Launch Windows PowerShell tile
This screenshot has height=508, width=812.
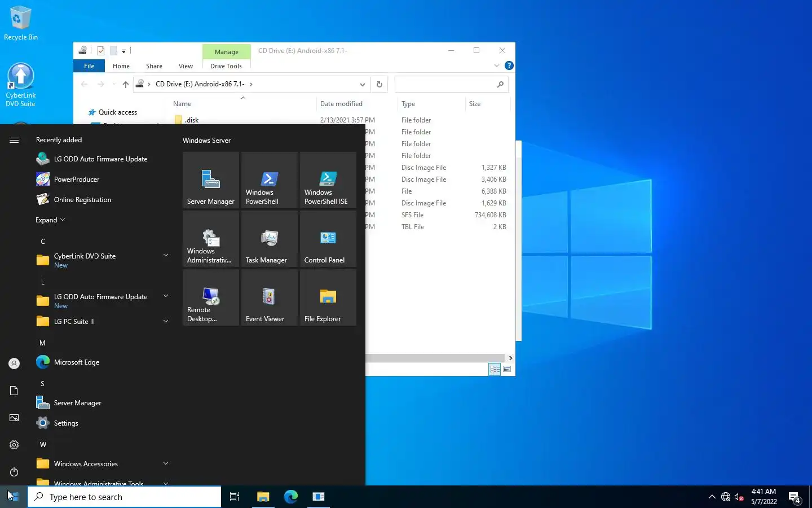270,180
